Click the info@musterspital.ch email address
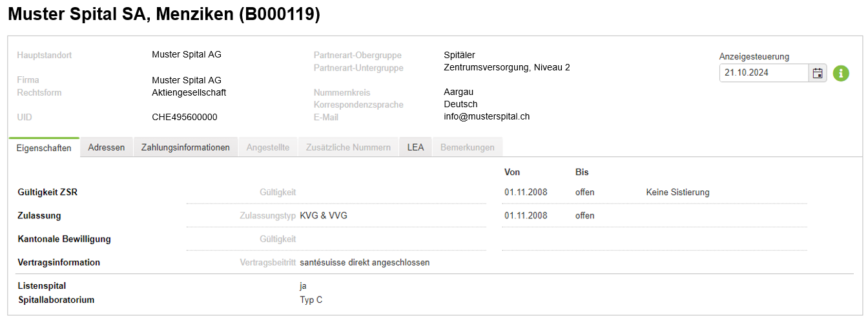 [x=487, y=117]
